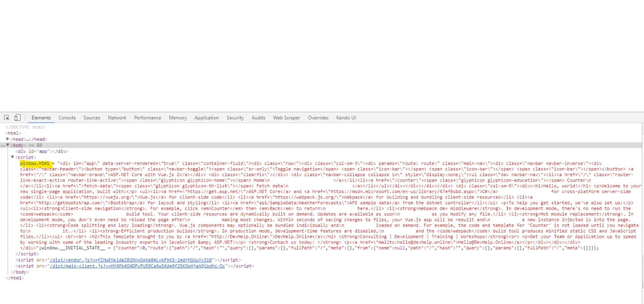Toggle the device toolbar icon
The image size is (644, 304).
17,118
